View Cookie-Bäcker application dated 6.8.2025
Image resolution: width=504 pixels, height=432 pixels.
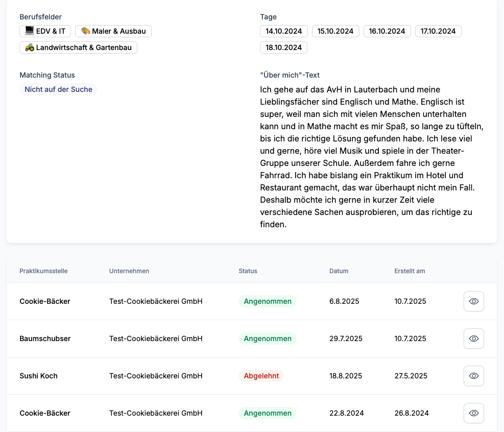coord(473,301)
